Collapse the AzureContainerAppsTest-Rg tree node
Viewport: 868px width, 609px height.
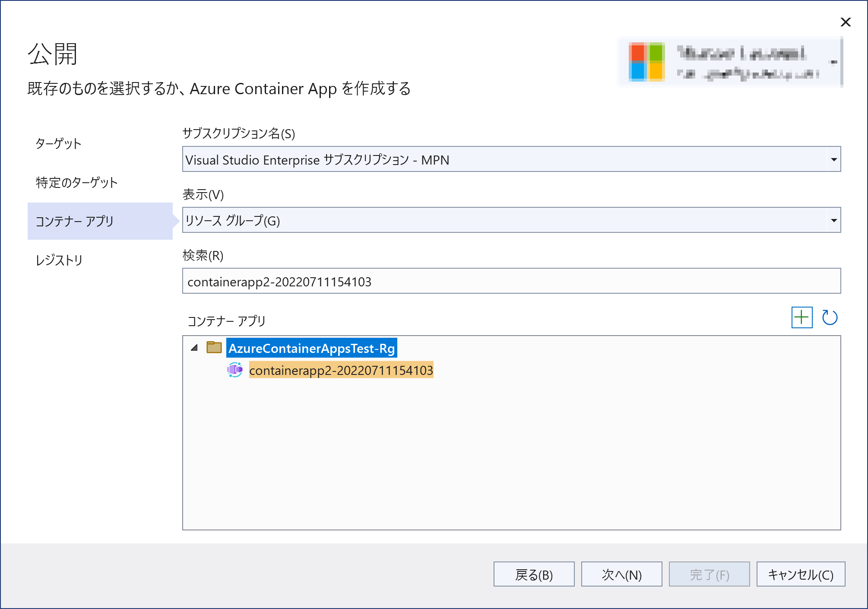tap(194, 348)
